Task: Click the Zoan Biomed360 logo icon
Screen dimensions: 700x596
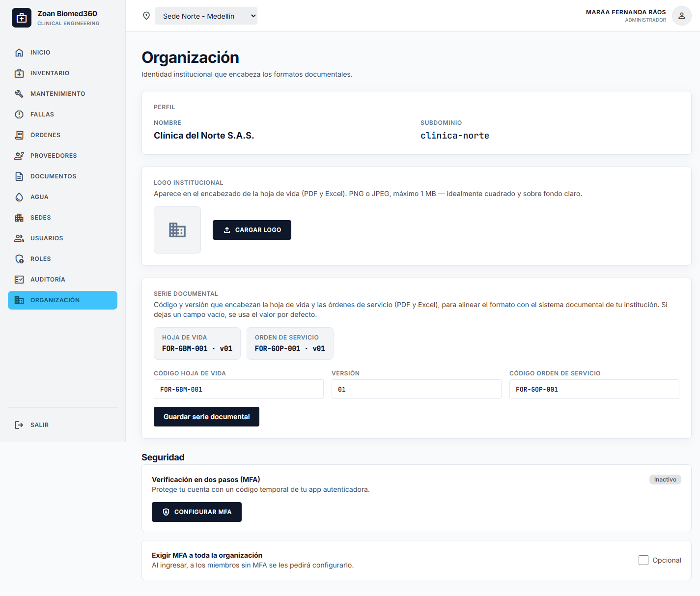Action: (22, 18)
